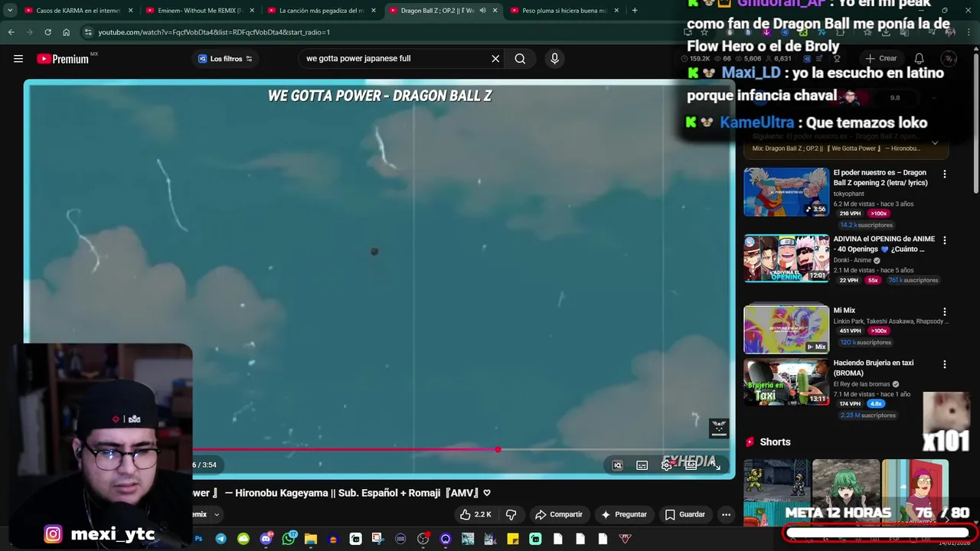Open the YouTube hamburger guide menu

pyautogui.click(x=18, y=59)
